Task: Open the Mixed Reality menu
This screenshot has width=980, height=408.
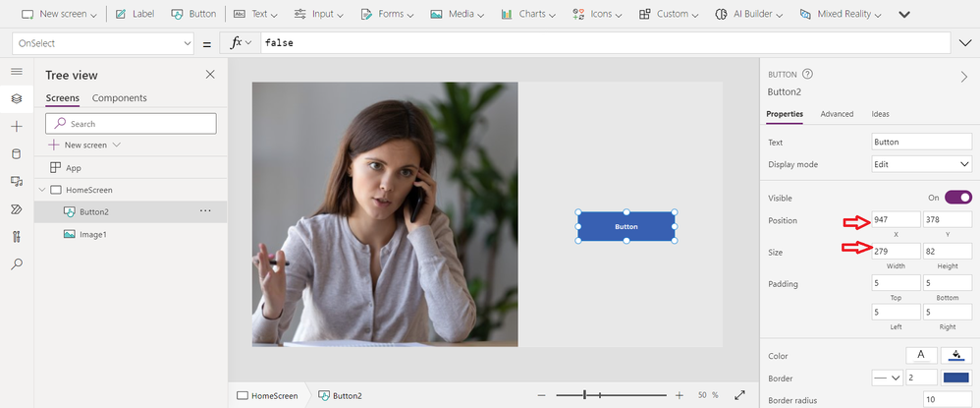Action: coord(840,14)
